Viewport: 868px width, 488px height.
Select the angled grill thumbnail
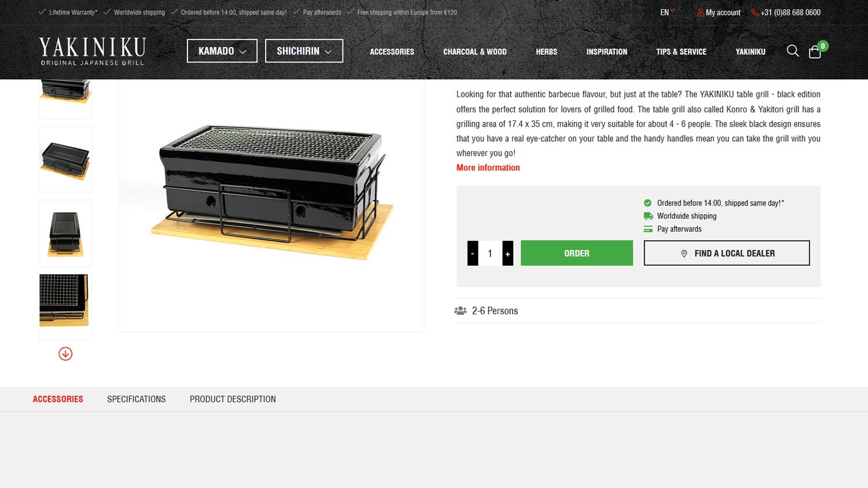[65, 160]
